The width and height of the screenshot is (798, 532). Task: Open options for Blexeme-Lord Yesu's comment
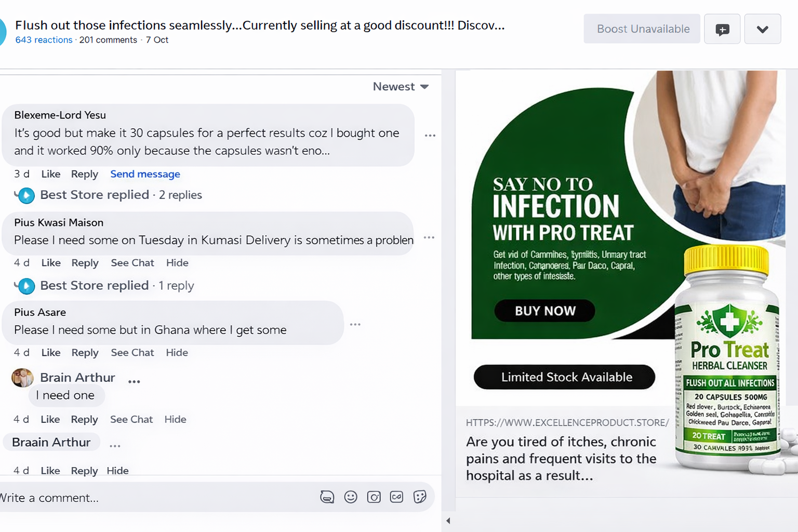pos(430,136)
